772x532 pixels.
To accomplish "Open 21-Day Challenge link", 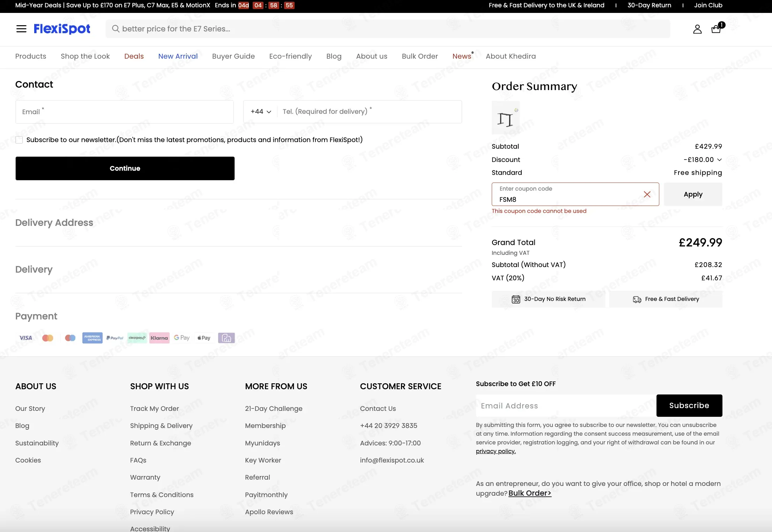I will pyautogui.click(x=274, y=409).
